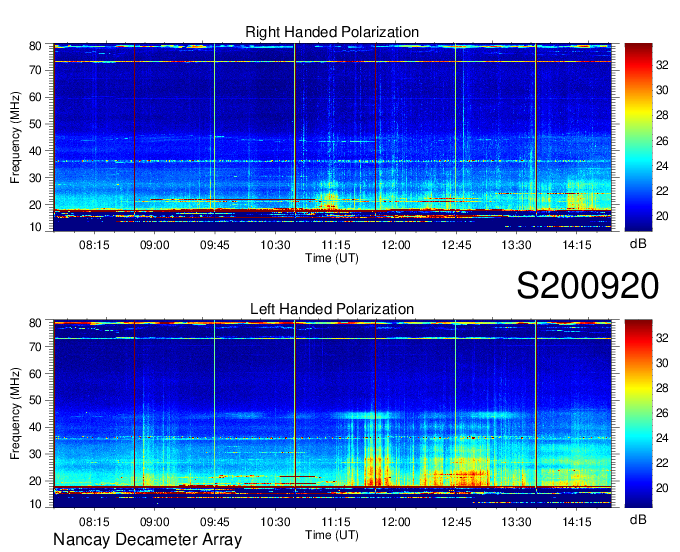
Task: Click the 09:45 time tick on the bottom plot
Action: pyautogui.click(x=215, y=522)
